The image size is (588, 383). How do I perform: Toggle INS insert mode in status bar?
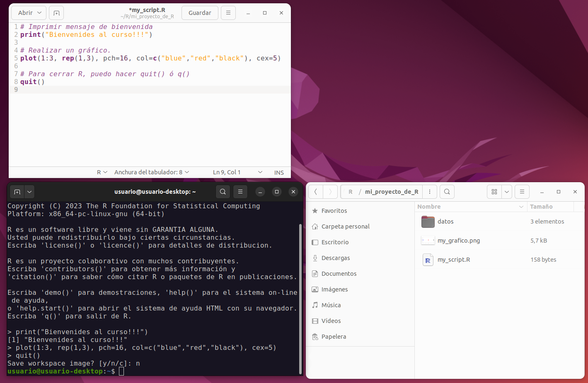pyautogui.click(x=279, y=173)
